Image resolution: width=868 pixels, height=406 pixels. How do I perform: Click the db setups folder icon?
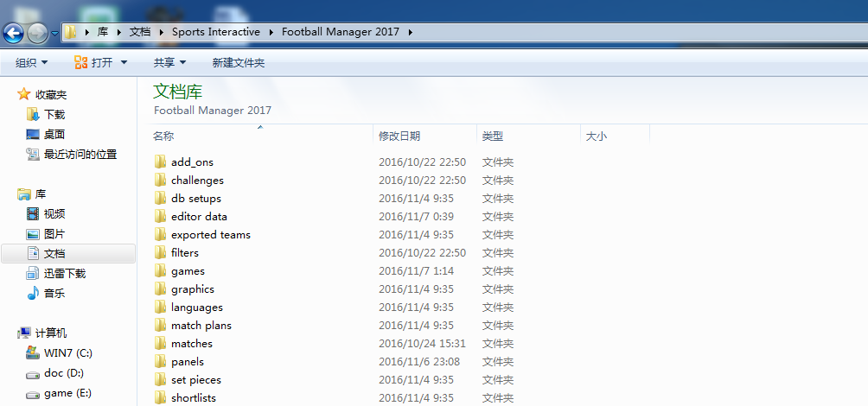point(161,198)
